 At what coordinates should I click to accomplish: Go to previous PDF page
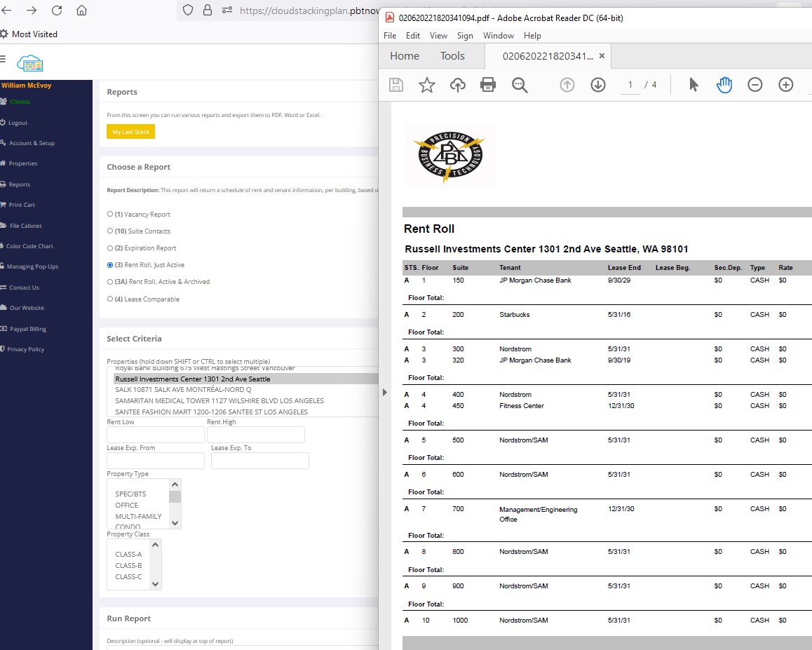click(x=567, y=85)
